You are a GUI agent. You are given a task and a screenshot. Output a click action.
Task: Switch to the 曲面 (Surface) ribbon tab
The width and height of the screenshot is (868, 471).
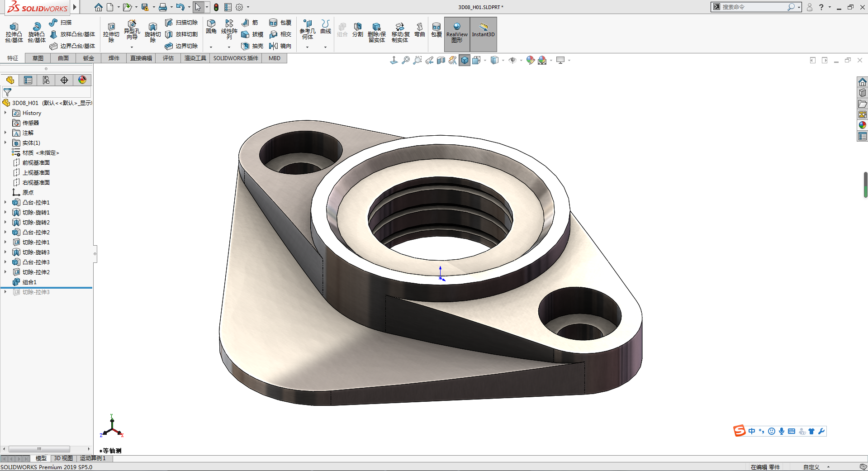63,58
